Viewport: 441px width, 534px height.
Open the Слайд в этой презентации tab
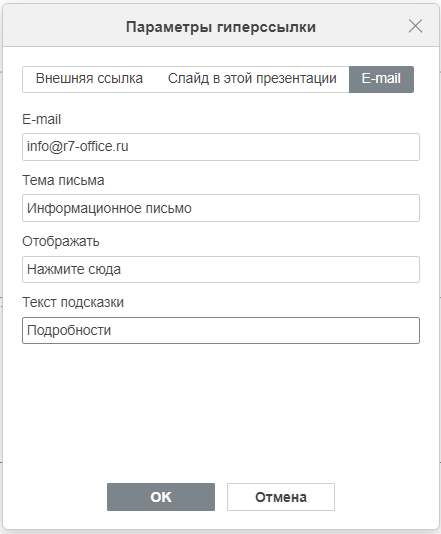tap(252, 79)
